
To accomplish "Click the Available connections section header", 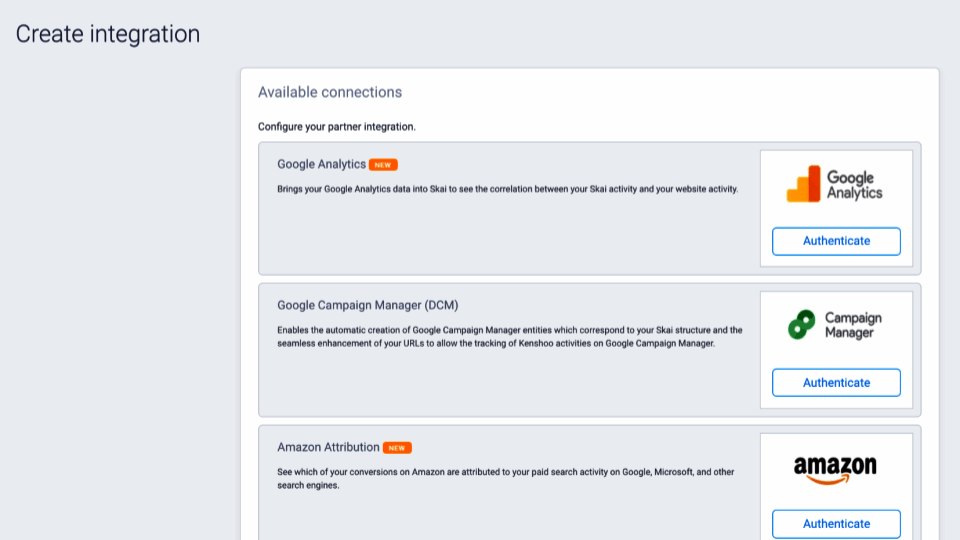I will [330, 92].
